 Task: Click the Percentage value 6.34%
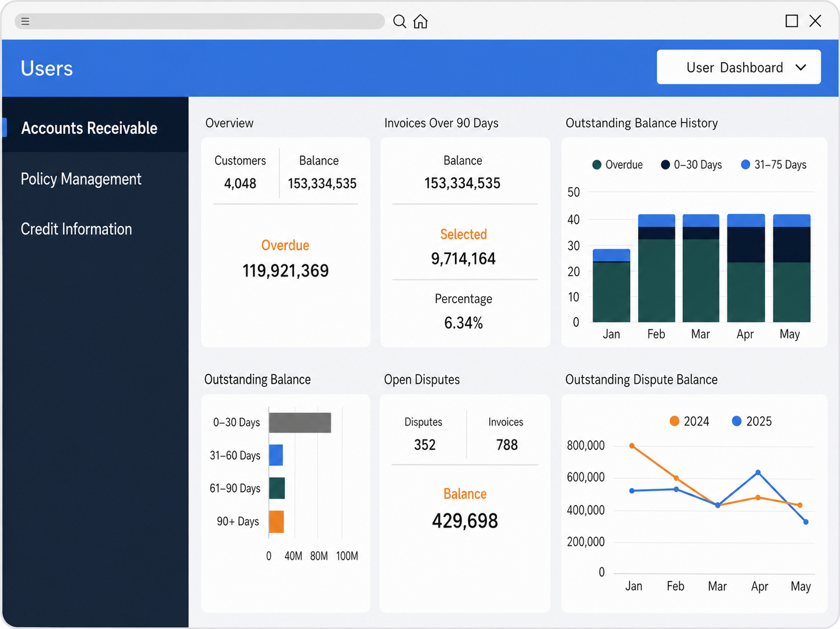tap(464, 323)
